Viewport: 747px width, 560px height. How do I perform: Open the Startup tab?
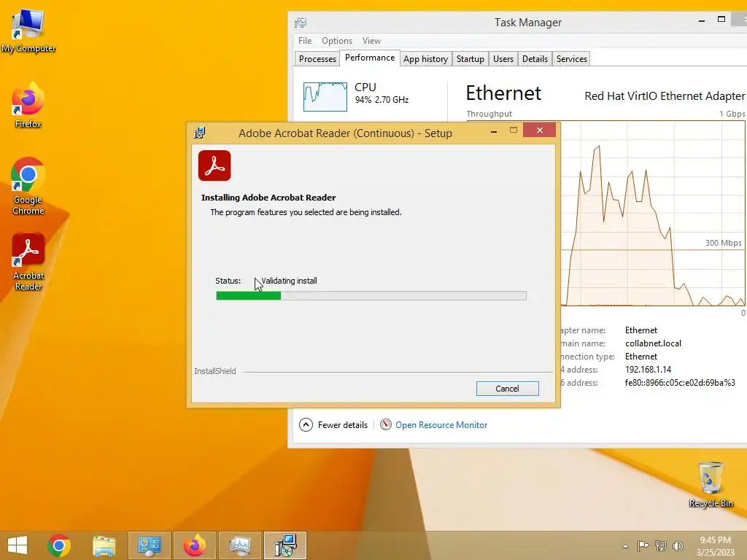pyautogui.click(x=470, y=58)
